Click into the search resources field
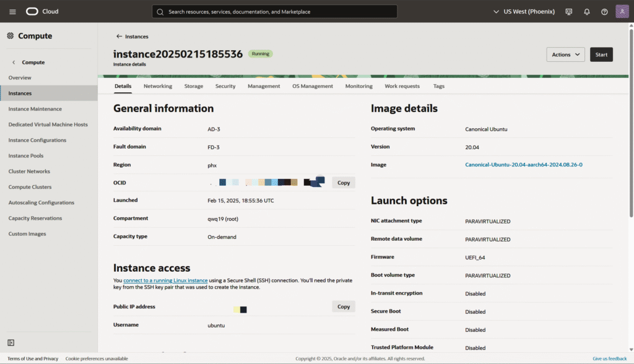This screenshot has height=364, width=634. tap(275, 12)
